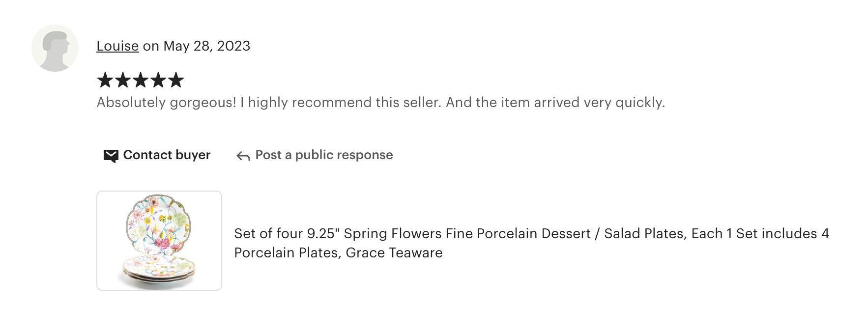Click the review date May 28, 2023
The height and width of the screenshot is (334, 868).
point(206,46)
